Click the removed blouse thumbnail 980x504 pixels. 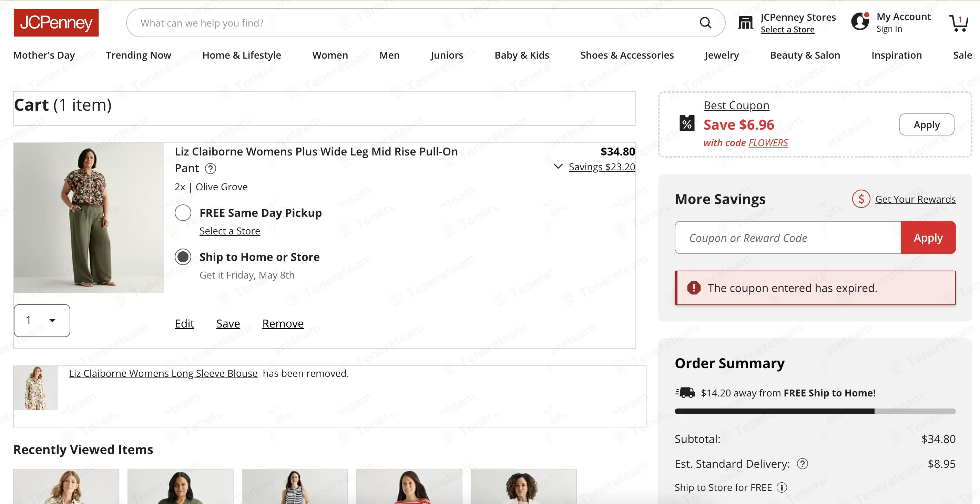(35, 388)
